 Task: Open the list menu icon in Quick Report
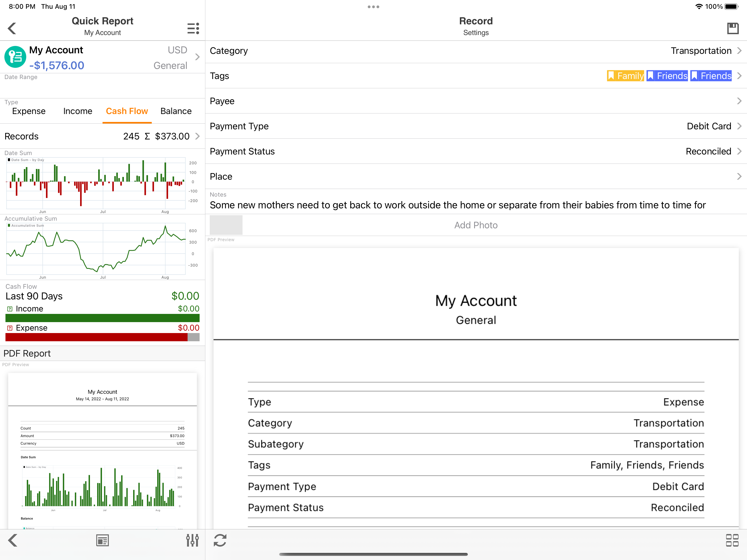(193, 28)
